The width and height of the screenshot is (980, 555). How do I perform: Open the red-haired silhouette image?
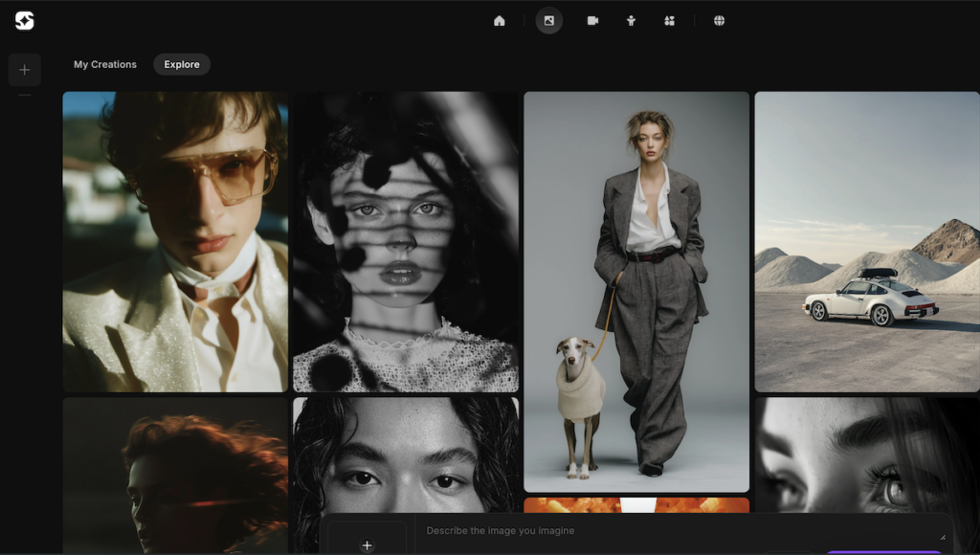click(175, 475)
